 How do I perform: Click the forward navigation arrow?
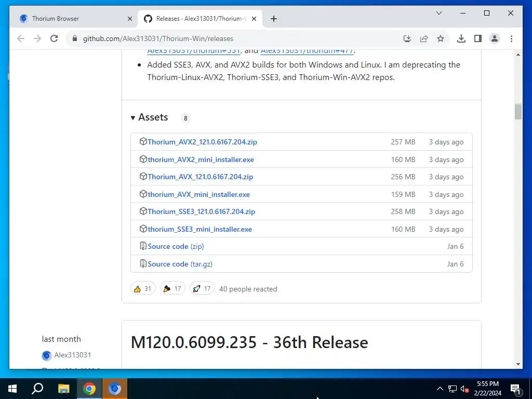click(37, 38)
